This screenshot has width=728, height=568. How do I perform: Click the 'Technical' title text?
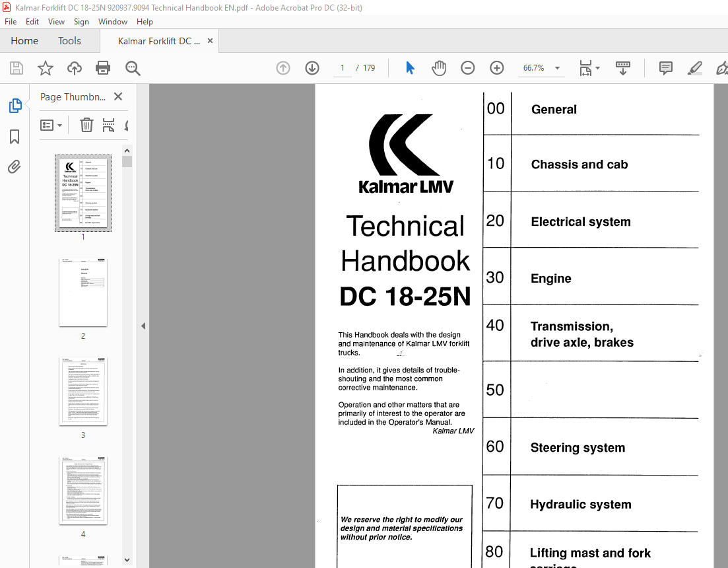(x=405, y=226)
